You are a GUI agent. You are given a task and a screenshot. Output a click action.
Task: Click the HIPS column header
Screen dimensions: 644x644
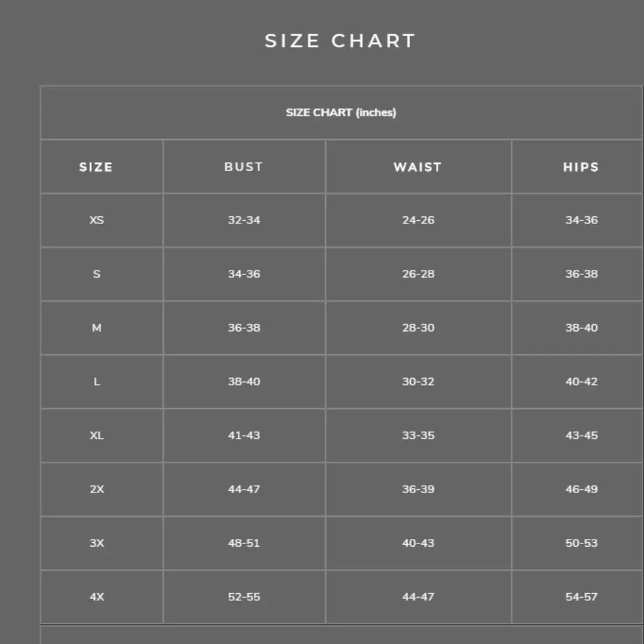pos(581,167)
